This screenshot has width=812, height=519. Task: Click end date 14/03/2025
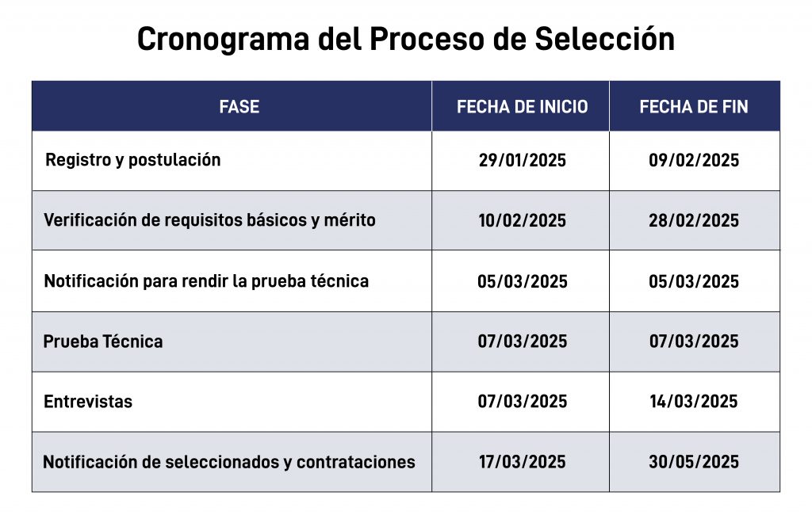point(694,402)
